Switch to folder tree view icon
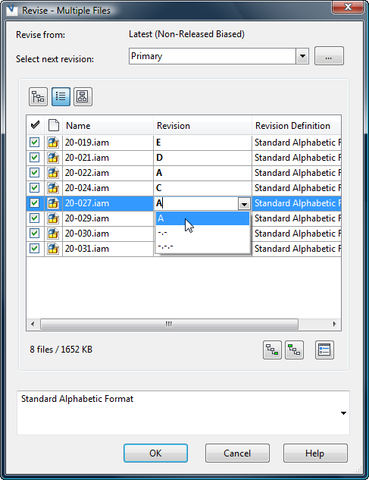The image size is (369, 480). [x=38, y=97]
